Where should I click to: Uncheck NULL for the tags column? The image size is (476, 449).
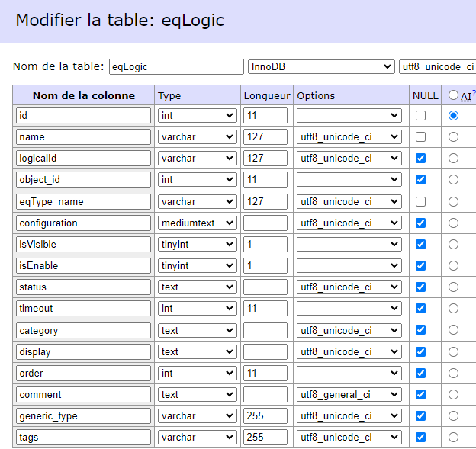[x=420, y=437]
